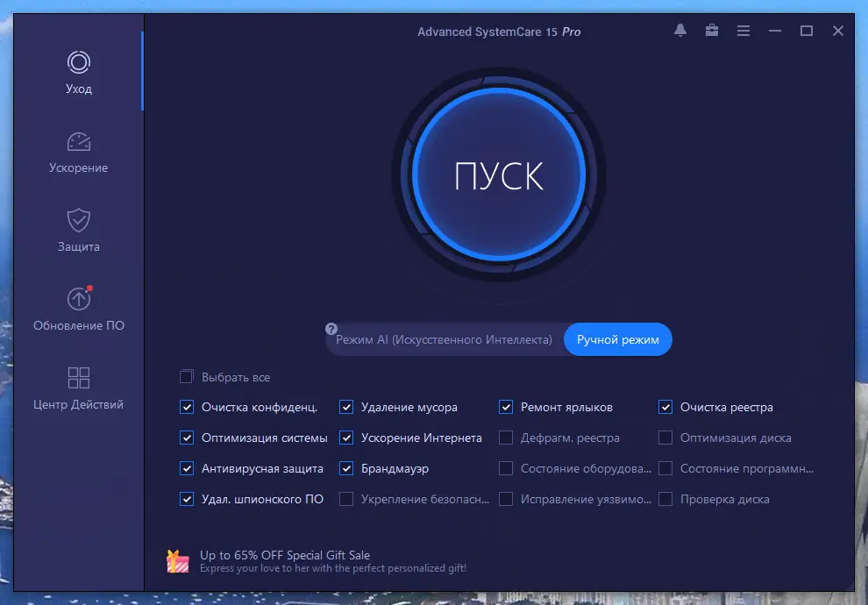Uncheck Оптимизация системы checkbox
The image size is (868, 605).
click(187, 438)
